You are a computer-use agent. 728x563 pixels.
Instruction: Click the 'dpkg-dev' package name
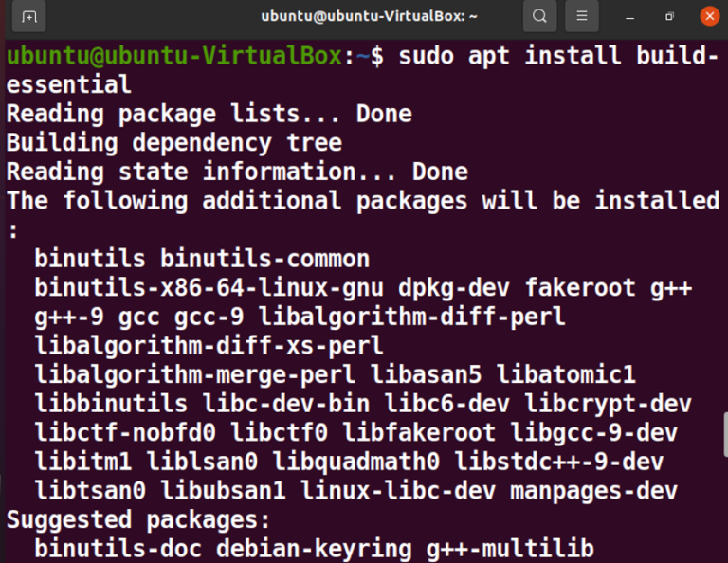[x=454, y=288]
